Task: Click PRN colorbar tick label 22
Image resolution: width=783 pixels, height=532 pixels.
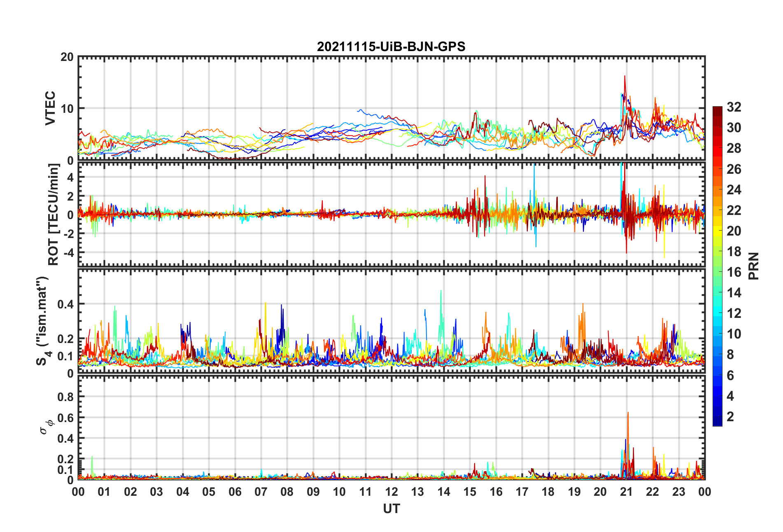Action: click(x=734, y=210)
